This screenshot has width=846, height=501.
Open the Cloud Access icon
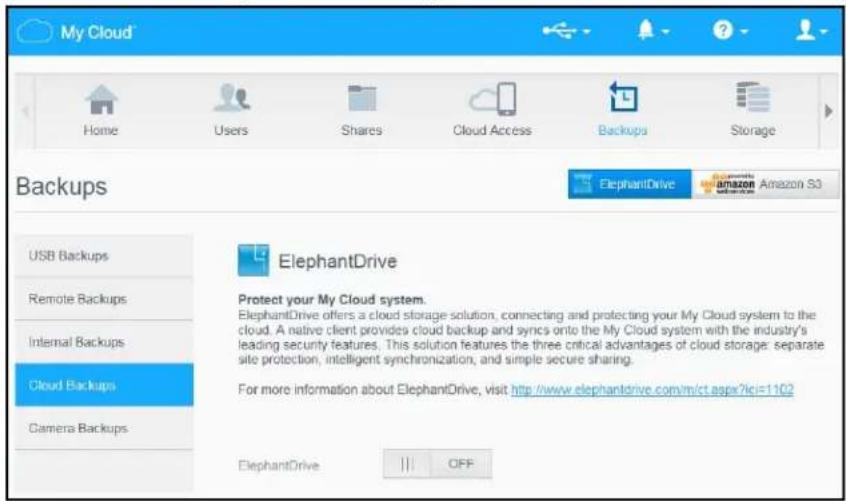pyautogui.click(x=493, y=99)
